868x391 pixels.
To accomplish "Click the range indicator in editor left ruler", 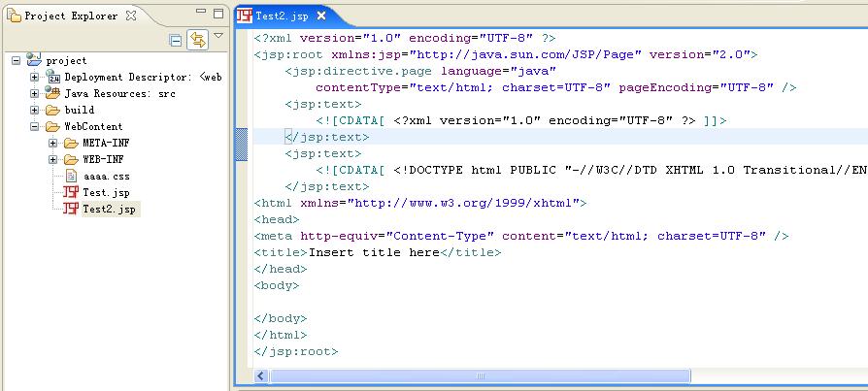I will point(242,145).
